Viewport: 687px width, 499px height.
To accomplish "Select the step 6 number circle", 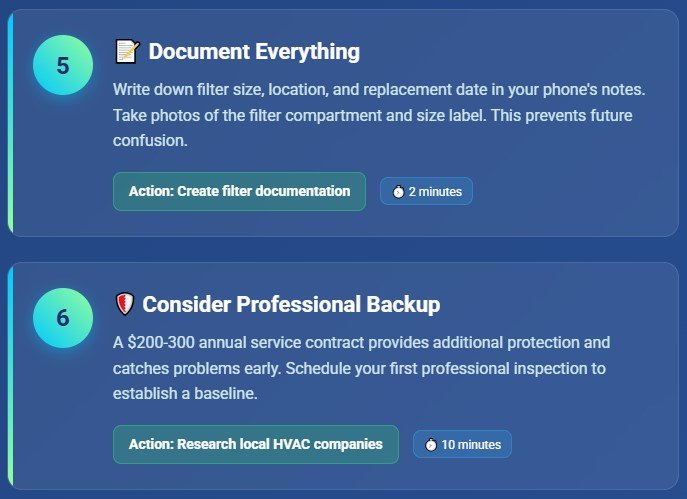I will point(63,318).
